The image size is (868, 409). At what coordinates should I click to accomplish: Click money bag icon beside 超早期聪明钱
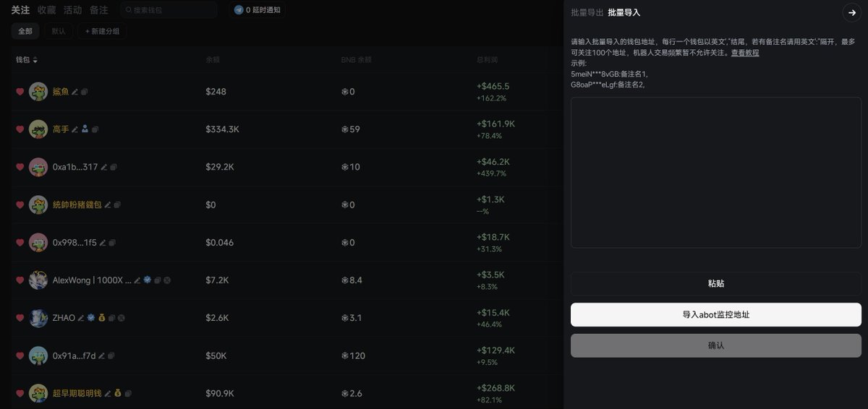coord(117,394)
